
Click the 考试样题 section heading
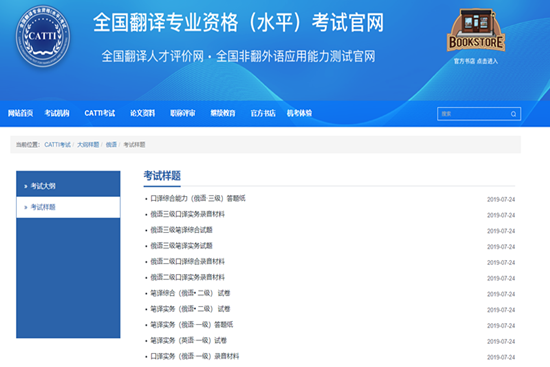click(162, 175)
